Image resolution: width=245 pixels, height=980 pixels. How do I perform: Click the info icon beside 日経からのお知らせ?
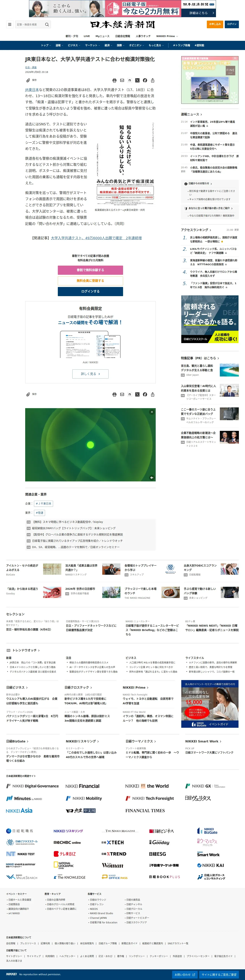[x=186, y=184]
